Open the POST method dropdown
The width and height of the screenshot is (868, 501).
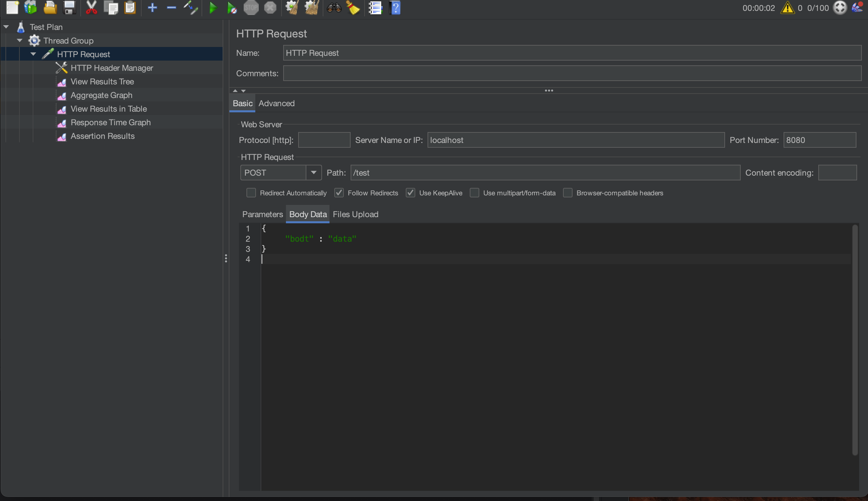[314, 173]
